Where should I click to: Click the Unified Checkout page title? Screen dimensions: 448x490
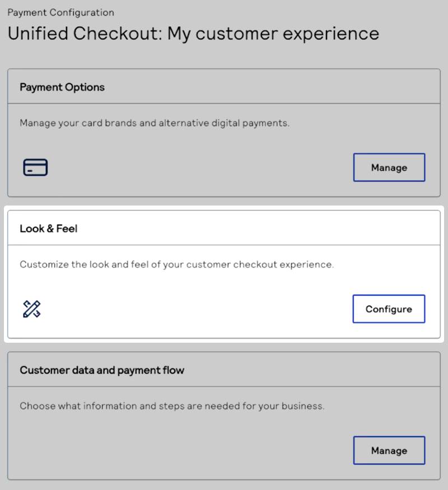[x=193, y=34]
